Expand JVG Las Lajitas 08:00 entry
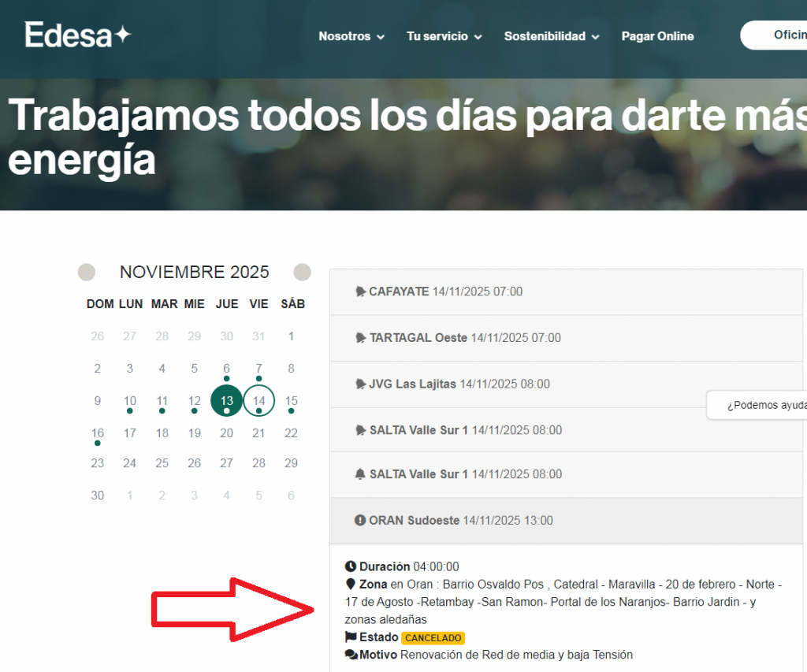The height and width of the screenshot is (672, 807). pos(566,384)
